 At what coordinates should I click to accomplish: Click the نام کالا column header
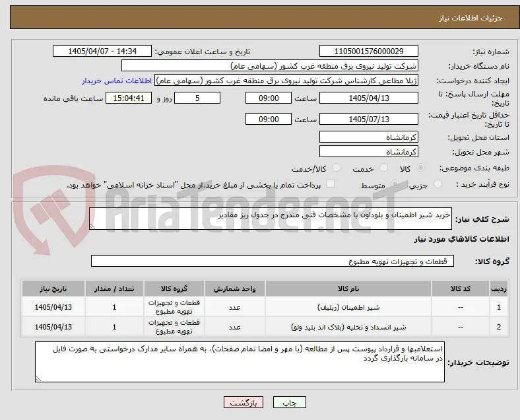348,289
